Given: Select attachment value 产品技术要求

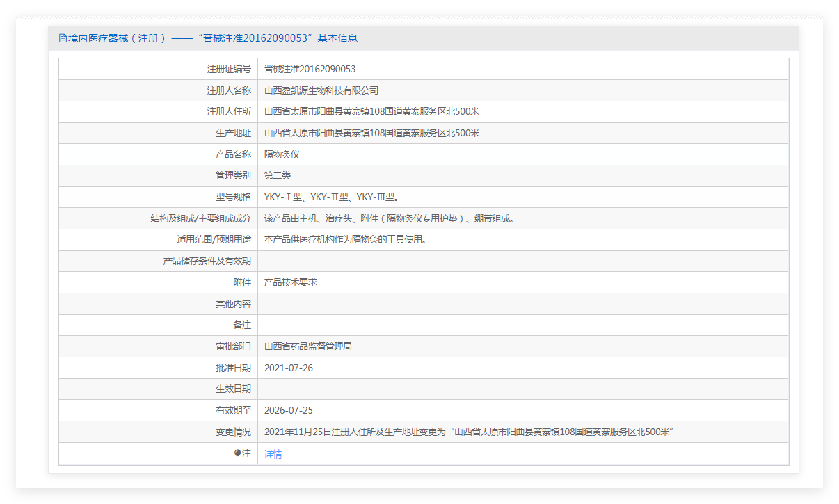Looking at the screenshot, I should [291, 282].
